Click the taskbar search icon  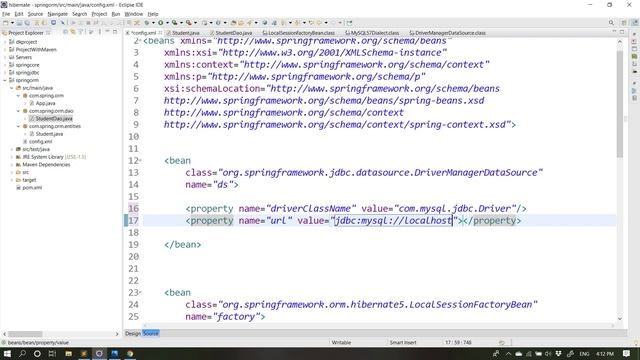(x=22, y=354)
